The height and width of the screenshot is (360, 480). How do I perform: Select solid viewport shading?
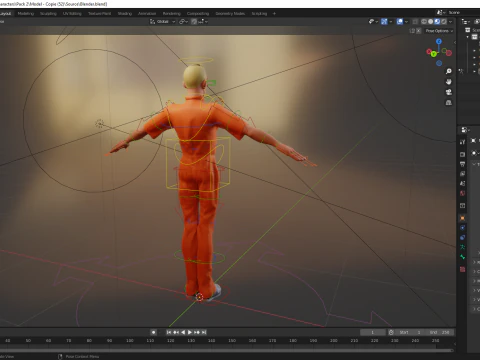pyautogui.click(x=431, y=22)
